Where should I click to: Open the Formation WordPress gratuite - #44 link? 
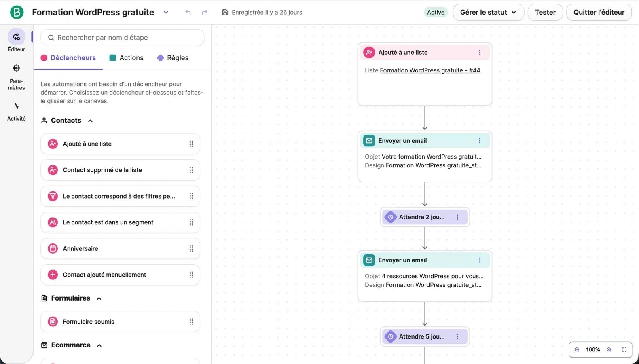430,70
